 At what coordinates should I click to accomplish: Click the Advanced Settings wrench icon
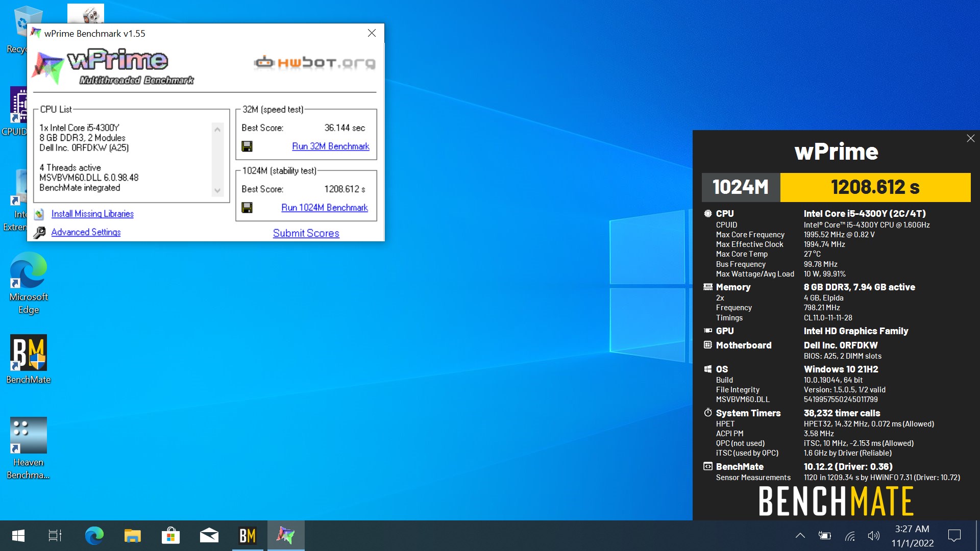click(39, 233)
